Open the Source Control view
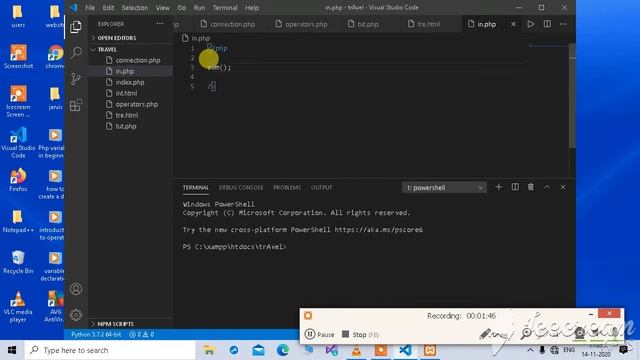The image size is (640, 360). click(76, 79)
